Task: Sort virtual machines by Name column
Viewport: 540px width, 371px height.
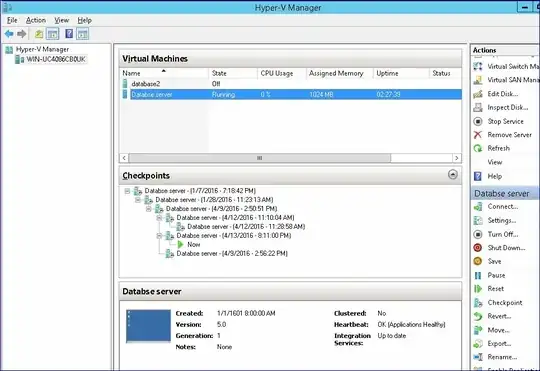Action: pos(165,73)
